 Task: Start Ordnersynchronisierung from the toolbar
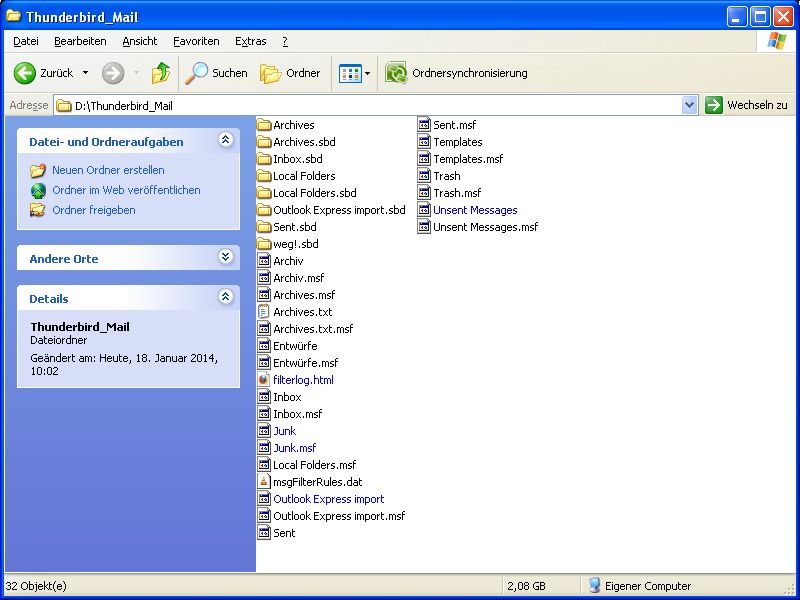coord(457,73)
